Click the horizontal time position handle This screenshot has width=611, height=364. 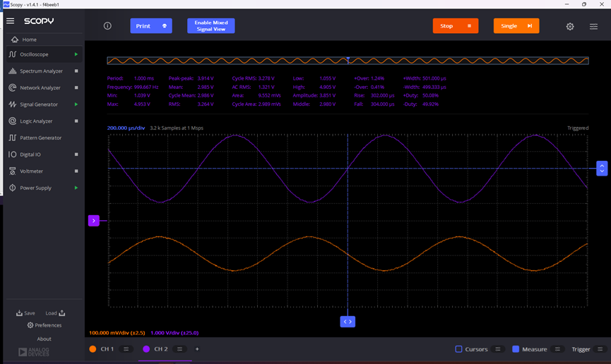pos(348,322)
